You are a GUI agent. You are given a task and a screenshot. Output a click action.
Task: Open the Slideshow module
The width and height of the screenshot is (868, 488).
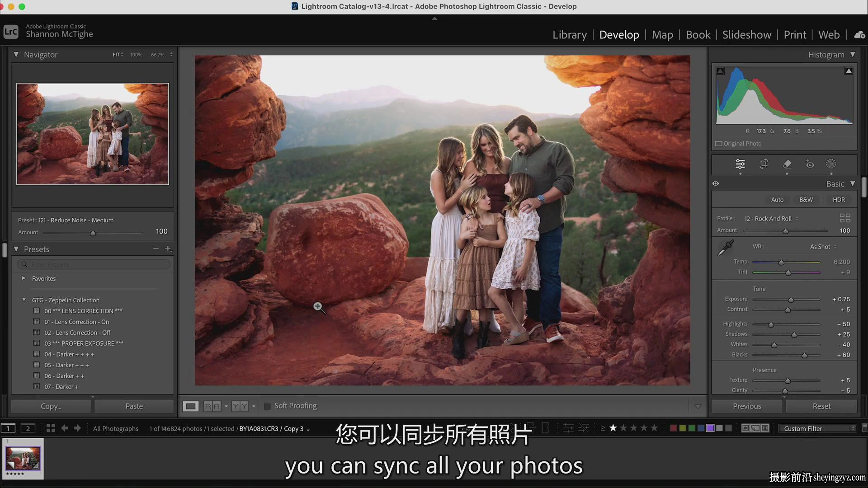point(747,35)
